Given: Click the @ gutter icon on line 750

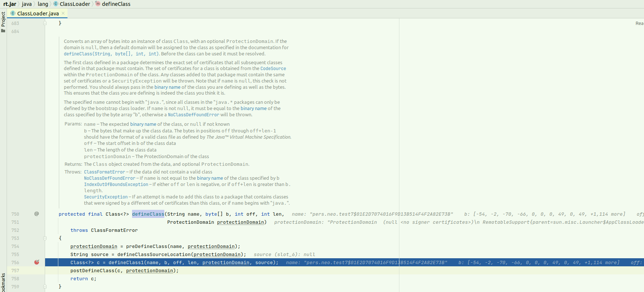Looking at the screenshot, I should pyautogui.click(x=37, y=214).
